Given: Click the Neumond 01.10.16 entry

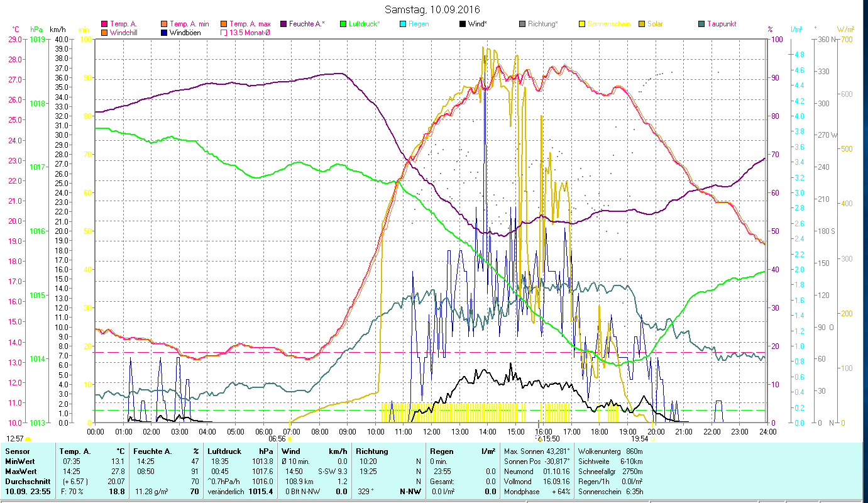Looking at the screenshot, I should tap(536, 472).
